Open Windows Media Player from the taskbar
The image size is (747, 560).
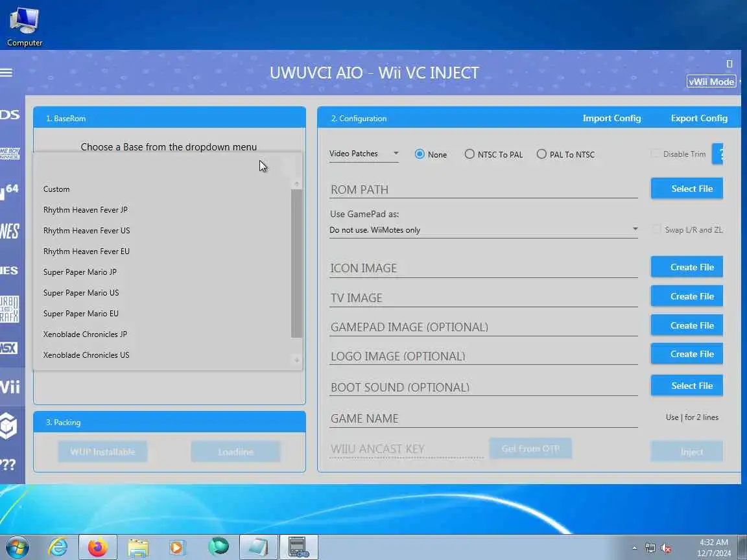coord(177,547)
